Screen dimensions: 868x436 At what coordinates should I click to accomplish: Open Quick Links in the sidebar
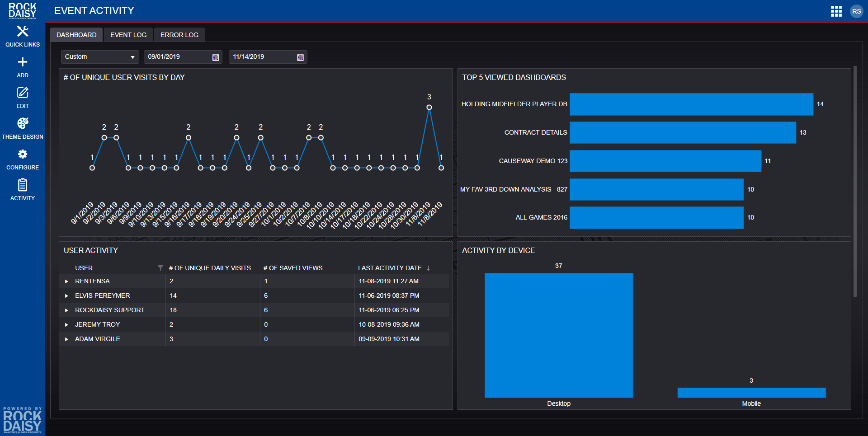(23, 36)
